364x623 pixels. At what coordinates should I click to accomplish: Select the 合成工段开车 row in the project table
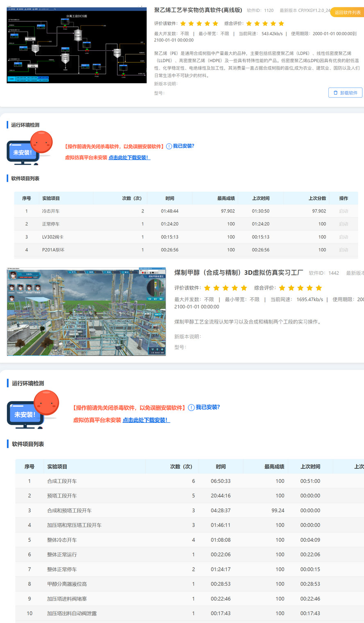pos(62,481)
